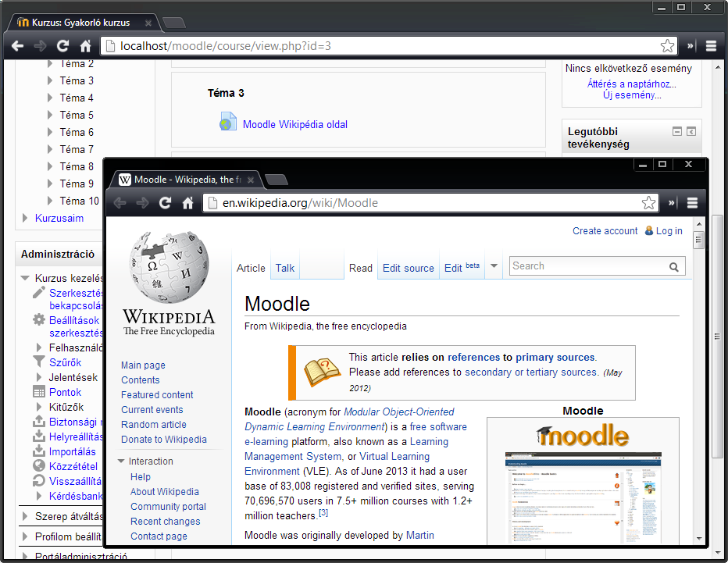Image resolution: width=728 pixels, height=563 pixels.
Task: Click the Wikipedia globe logo
Action: 169,268
